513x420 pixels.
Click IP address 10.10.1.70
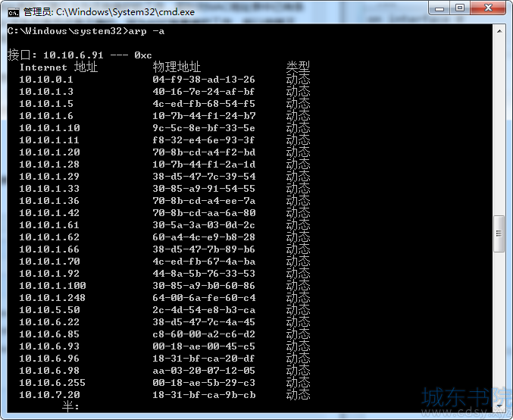pyautogui.click(x=49, y=262)
